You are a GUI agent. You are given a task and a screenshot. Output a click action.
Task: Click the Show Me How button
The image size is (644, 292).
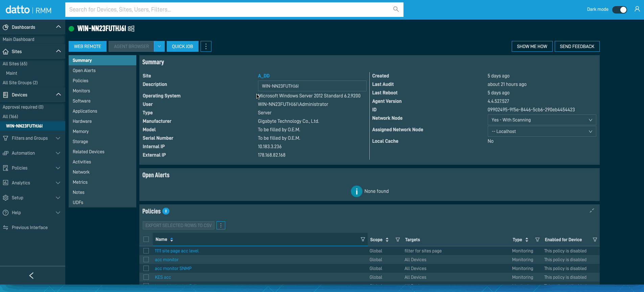[532, 46]
